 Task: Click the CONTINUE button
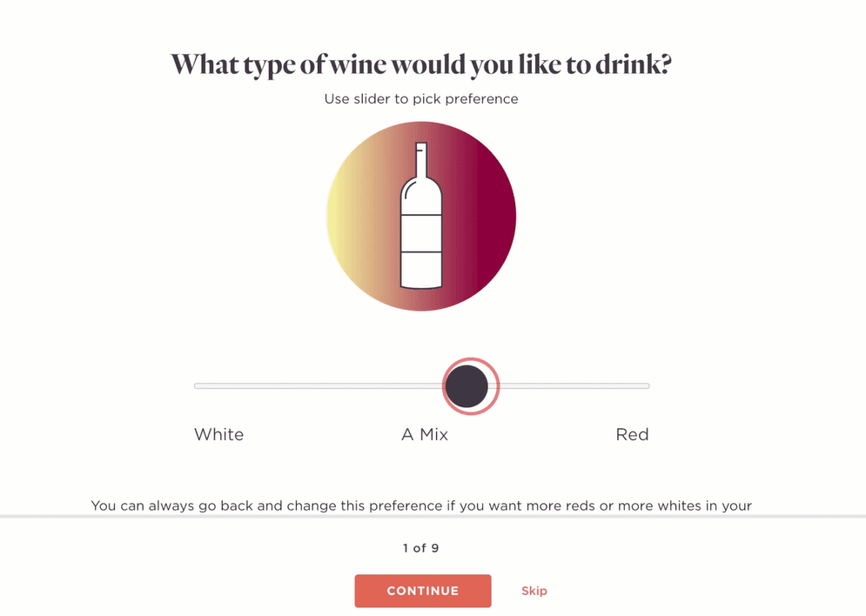(x=422, y=591)
